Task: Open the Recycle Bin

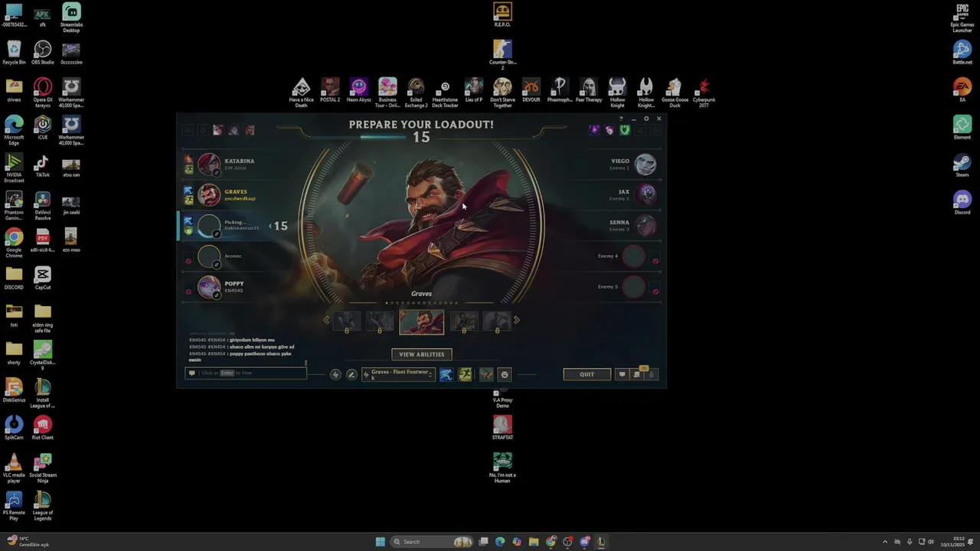Action: [14, 53]
